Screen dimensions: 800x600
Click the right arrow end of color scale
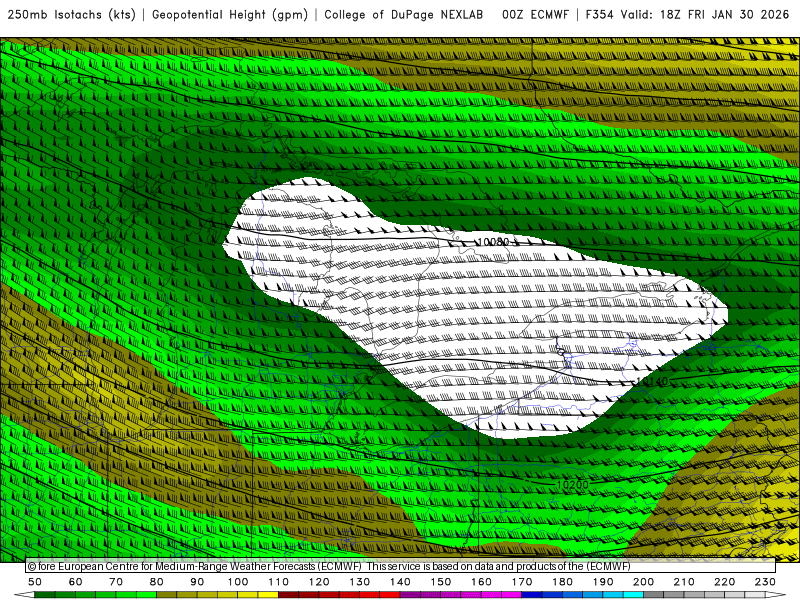[x=776, y=594]
